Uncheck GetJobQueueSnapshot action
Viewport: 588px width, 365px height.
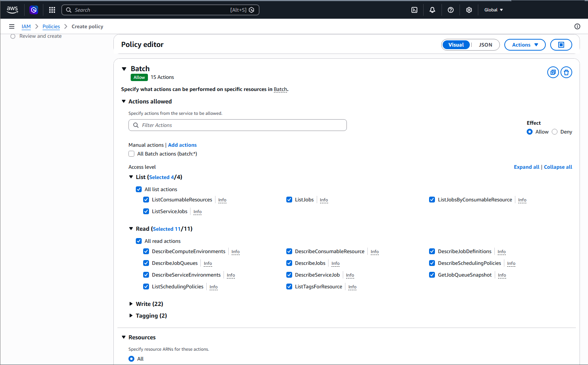click(432, 275)
